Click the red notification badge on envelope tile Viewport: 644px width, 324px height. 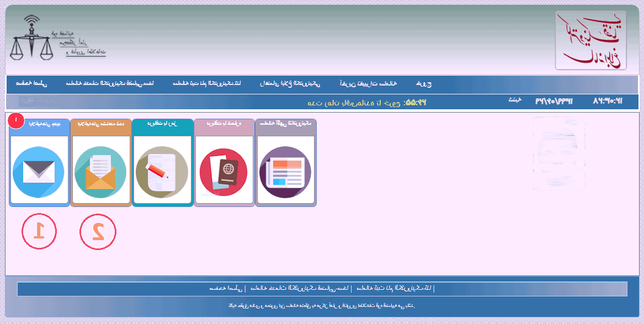pyautogui.click(x=16, y=120)
